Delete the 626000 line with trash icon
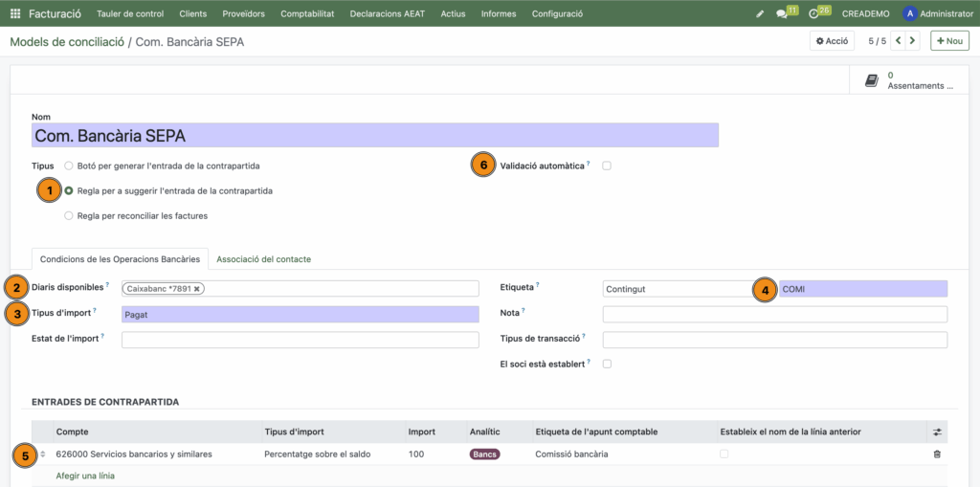 pos(937,454)
